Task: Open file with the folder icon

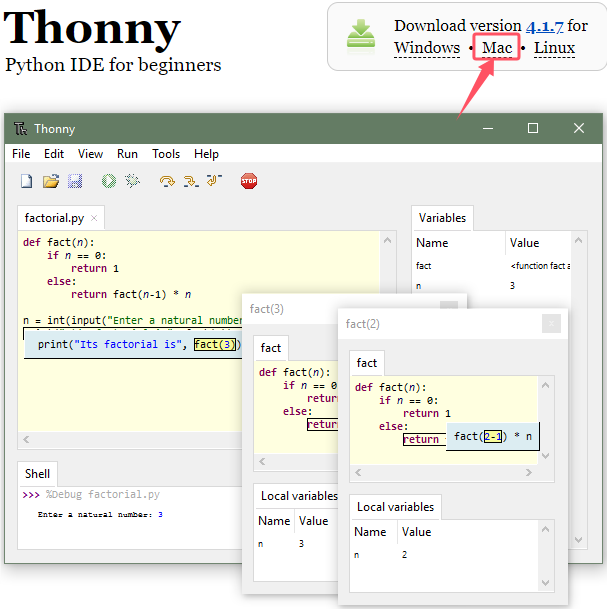Action: click(51, 181)
